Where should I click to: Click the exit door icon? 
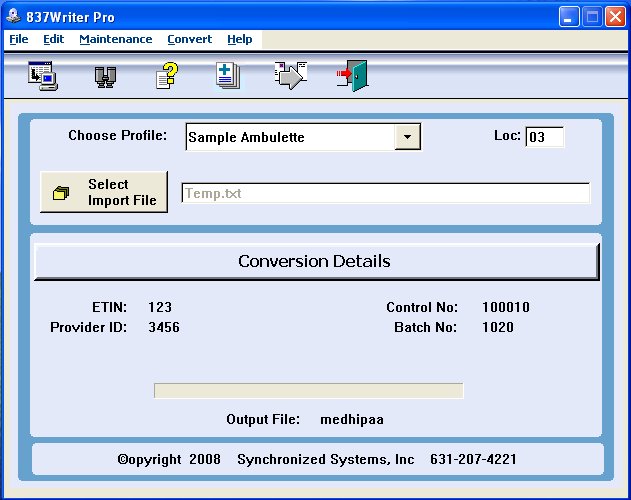352,75
